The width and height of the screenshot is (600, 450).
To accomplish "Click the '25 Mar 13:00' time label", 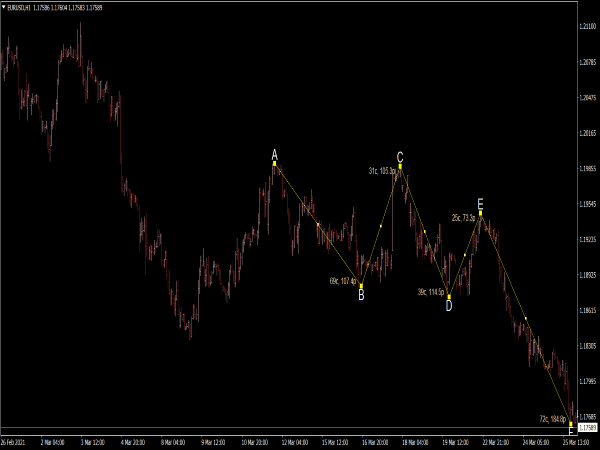I will coord(576,443).
